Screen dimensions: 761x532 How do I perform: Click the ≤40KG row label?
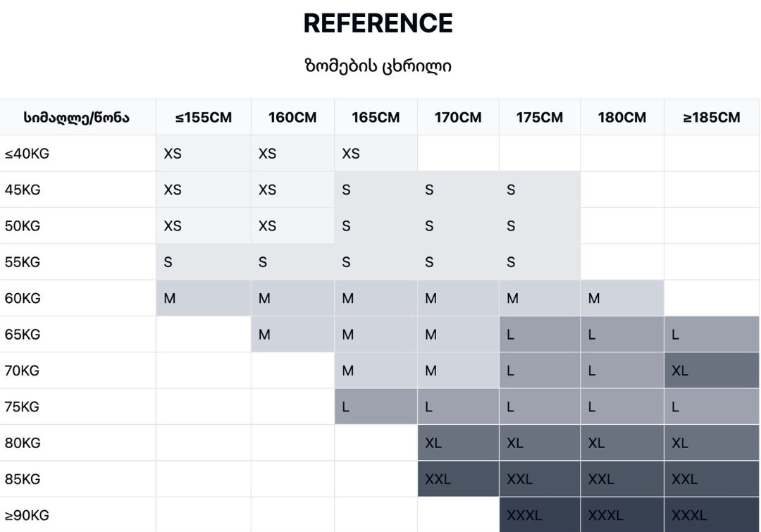point(27,154)
